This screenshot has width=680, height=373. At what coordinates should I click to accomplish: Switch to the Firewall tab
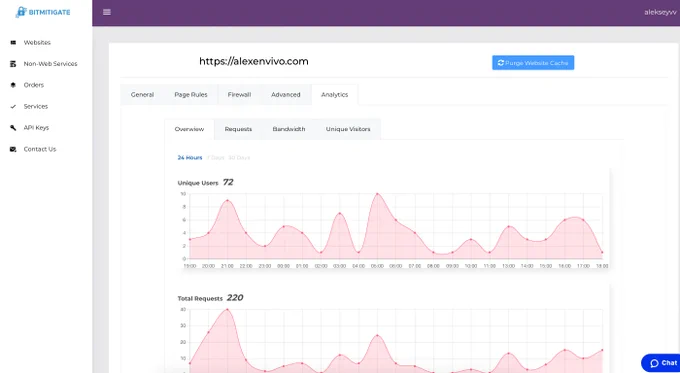point(239,95)
